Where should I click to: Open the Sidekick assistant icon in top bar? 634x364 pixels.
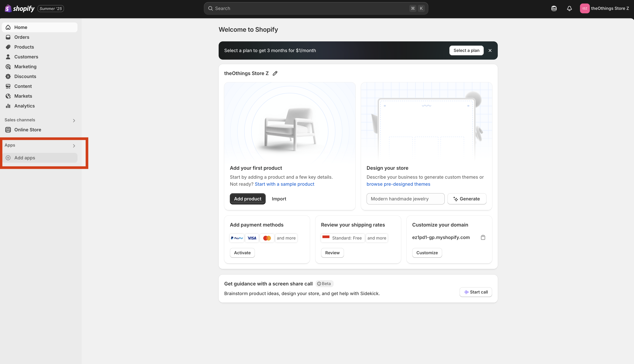click(x=554, y=8)
